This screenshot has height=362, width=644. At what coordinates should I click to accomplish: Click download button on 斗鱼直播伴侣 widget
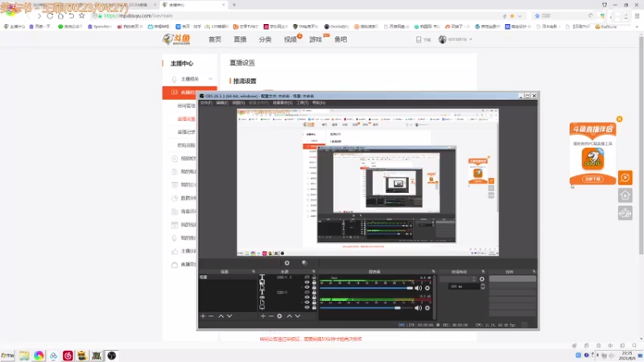coord(592,179)
